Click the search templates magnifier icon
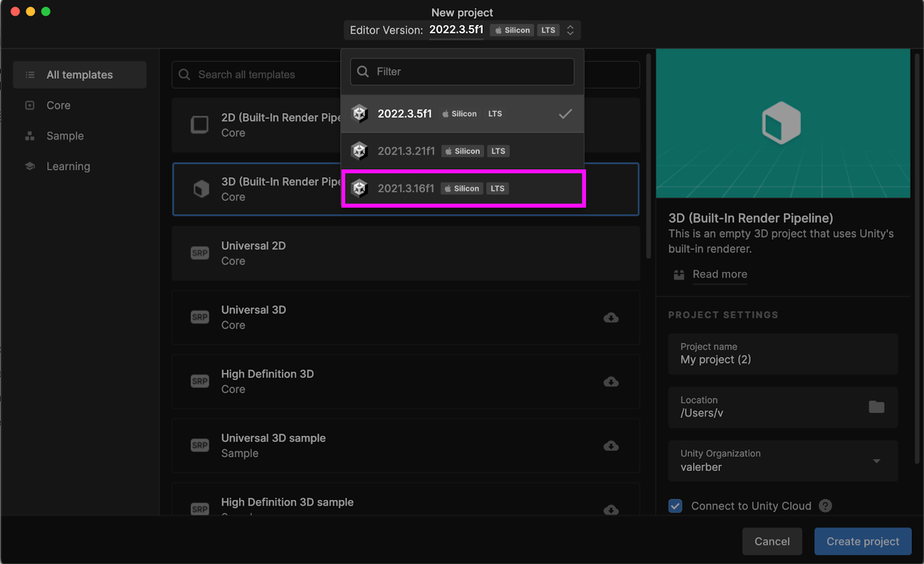The height and width of the screenshot is (564, 924). pos(185,74)
